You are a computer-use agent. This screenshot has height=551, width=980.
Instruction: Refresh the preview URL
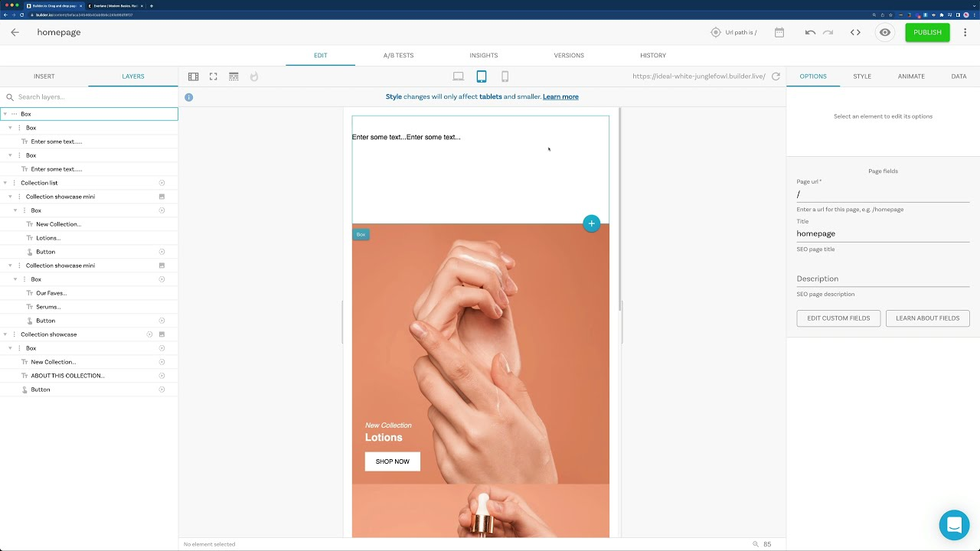pos(776,77)
